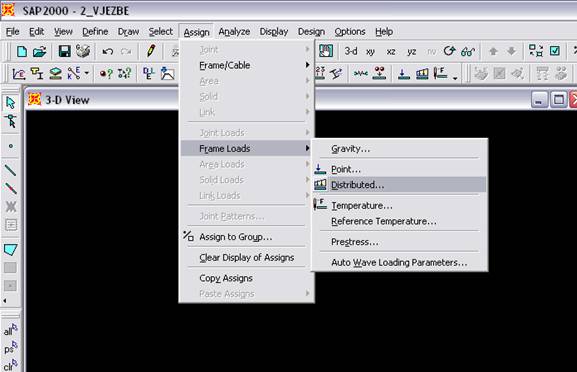Screen dimensions: 577x372
Task: Open dropdown arrow beside frame temperature load icon
Action: coord(455,78)
